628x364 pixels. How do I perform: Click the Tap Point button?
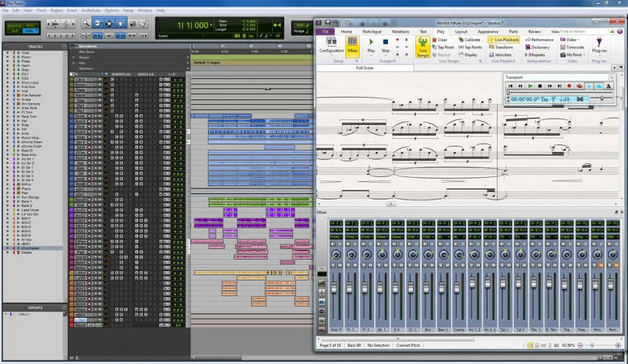tap(442, 47)
